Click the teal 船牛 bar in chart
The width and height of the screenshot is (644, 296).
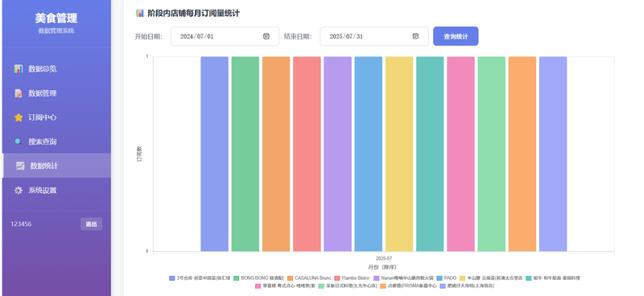point(430,154)
